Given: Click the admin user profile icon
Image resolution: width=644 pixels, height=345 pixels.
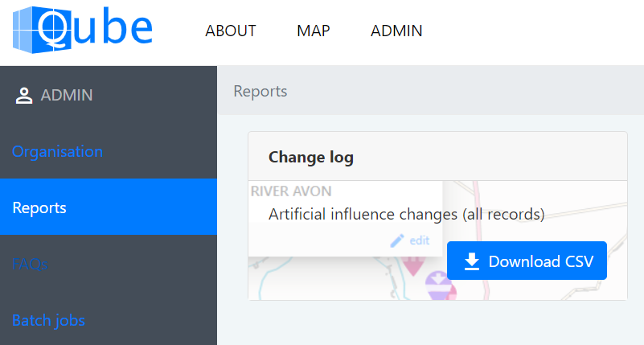Looking at the screenshot, I should pyautogui.click(x=23, y=96).
